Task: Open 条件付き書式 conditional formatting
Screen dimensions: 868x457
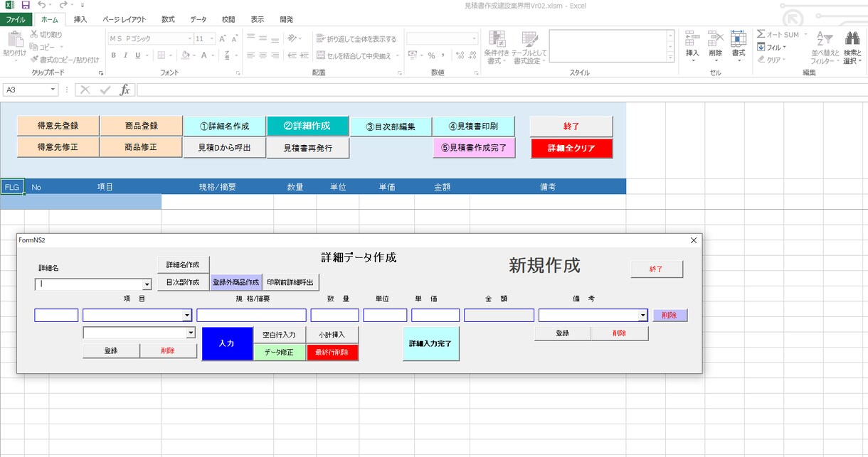Action: [x=497, y=47]
